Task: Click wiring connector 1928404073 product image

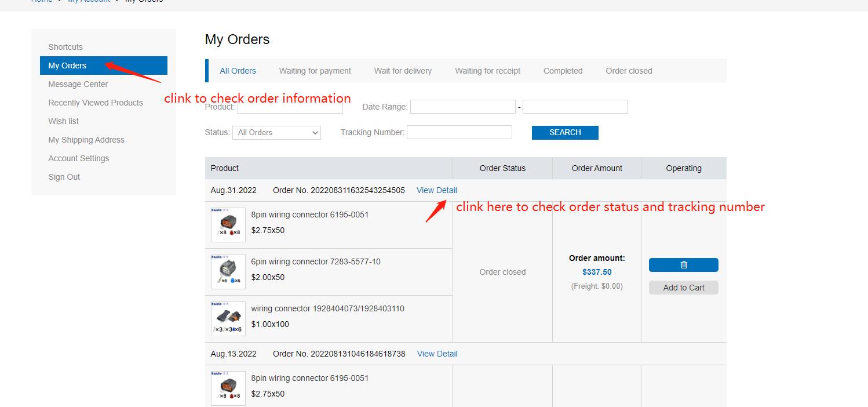Action: point(228,319)
